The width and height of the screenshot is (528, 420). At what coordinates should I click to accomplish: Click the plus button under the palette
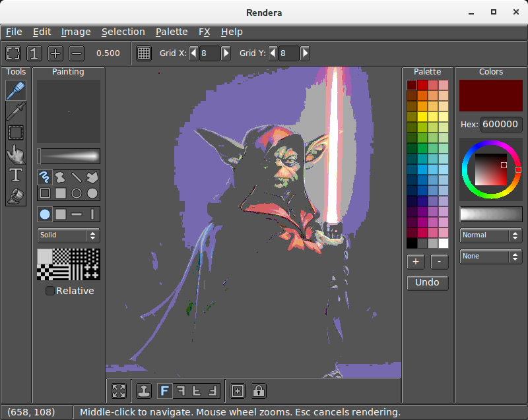(416, 262)
